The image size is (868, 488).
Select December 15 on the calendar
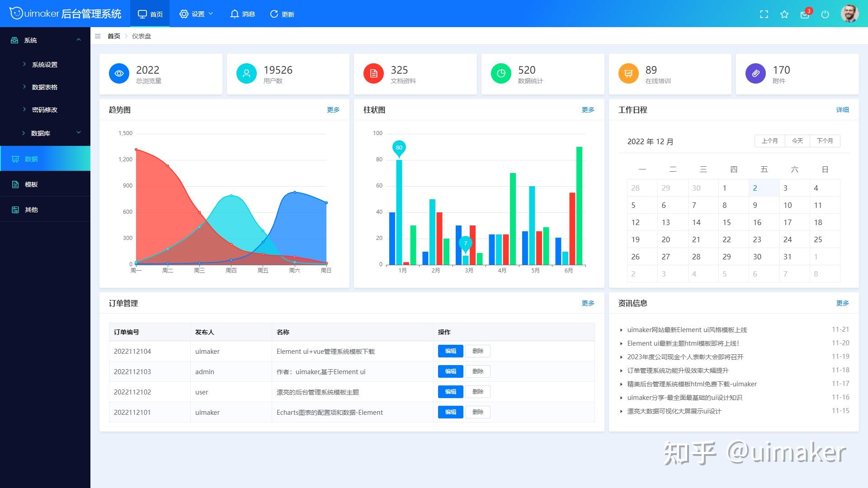tap(733, 222)
